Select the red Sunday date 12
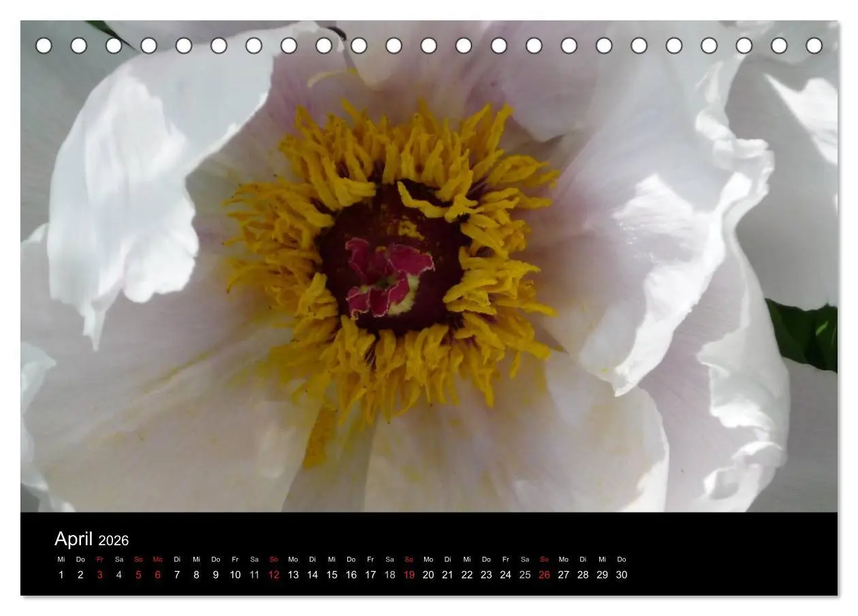The width and height of the screenshot is (858, 616). [x=274, y=575]
